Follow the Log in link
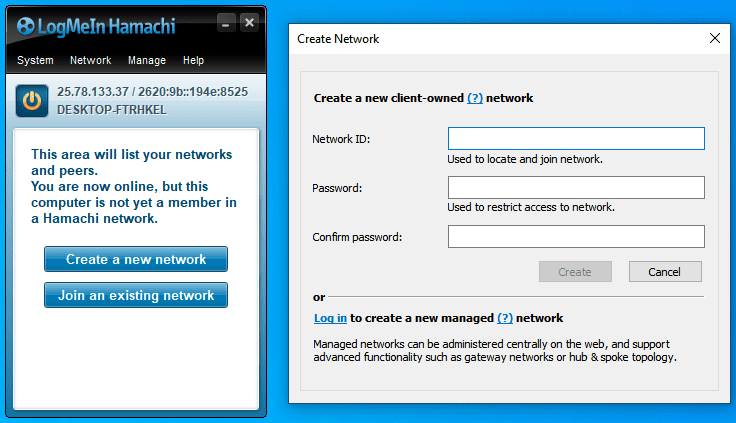This screenshot has height=423, width=736. click(x=330, y=318)
